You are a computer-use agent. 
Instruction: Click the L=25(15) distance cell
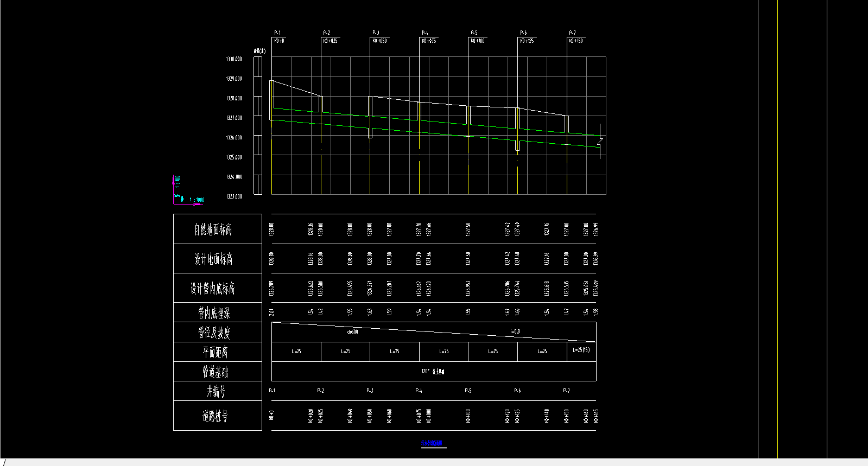(581, 350)
